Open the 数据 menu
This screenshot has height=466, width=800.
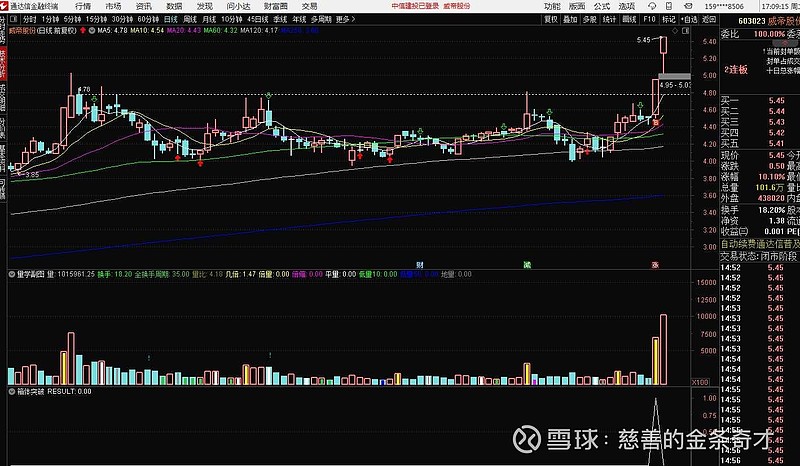(174, 6)
